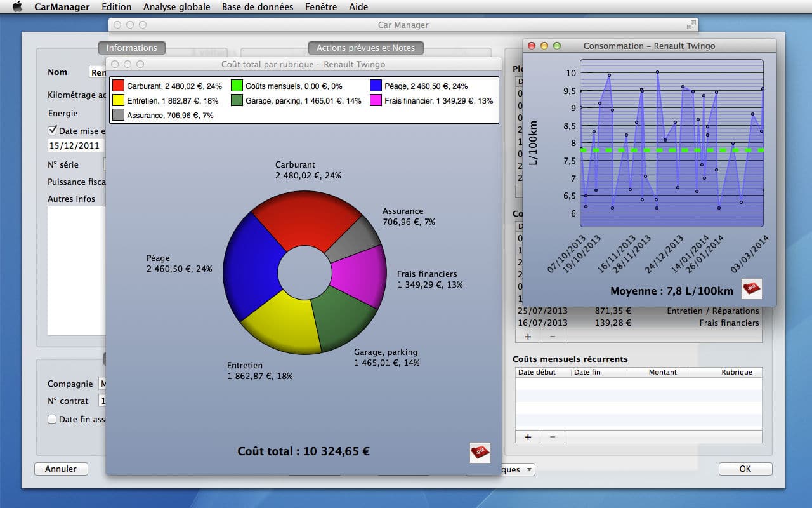Select the 16/07/2013 Frais financiers row

point(638,323)
